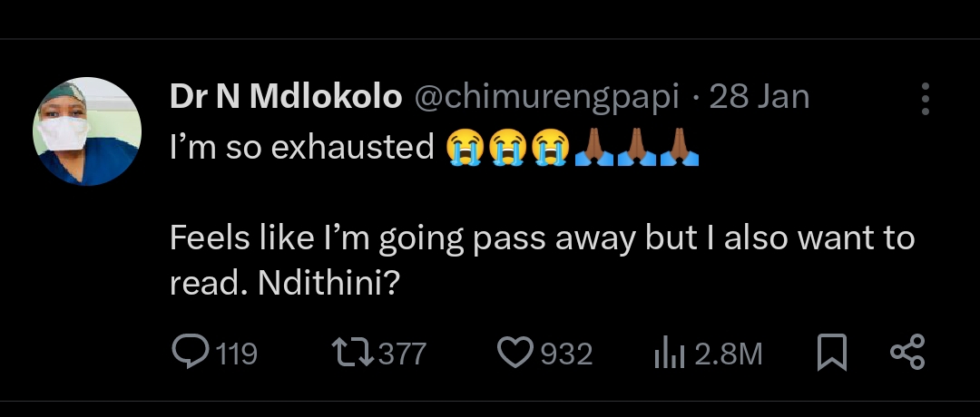Click the 377 reposts count
This screenshot has width=980, height=417.
pos(402,354)
